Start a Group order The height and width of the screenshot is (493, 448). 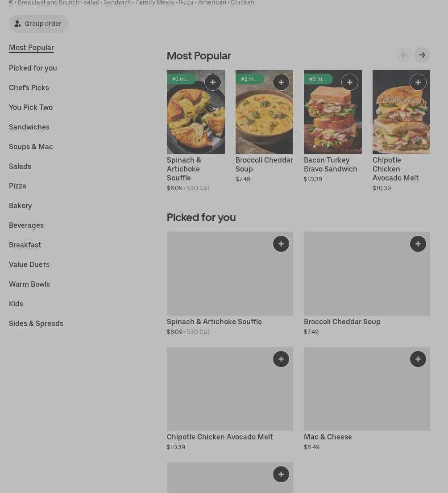point(38,24)
